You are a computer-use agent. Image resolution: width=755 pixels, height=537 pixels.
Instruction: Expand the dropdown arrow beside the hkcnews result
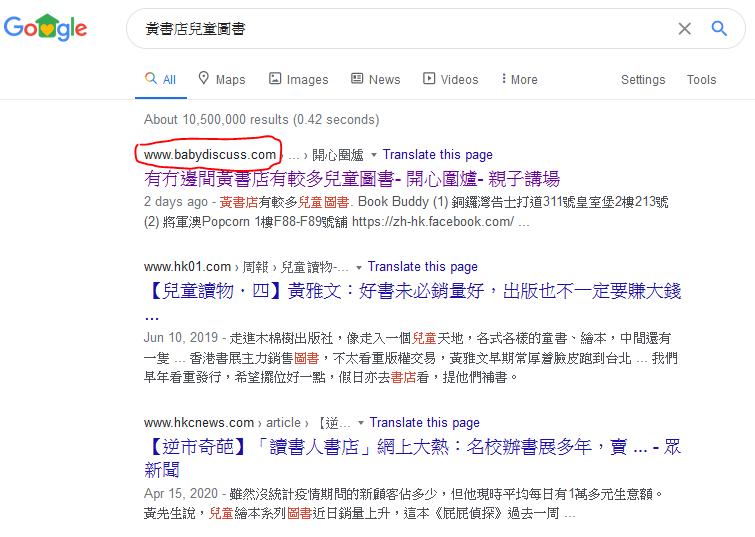click(361, 423)
